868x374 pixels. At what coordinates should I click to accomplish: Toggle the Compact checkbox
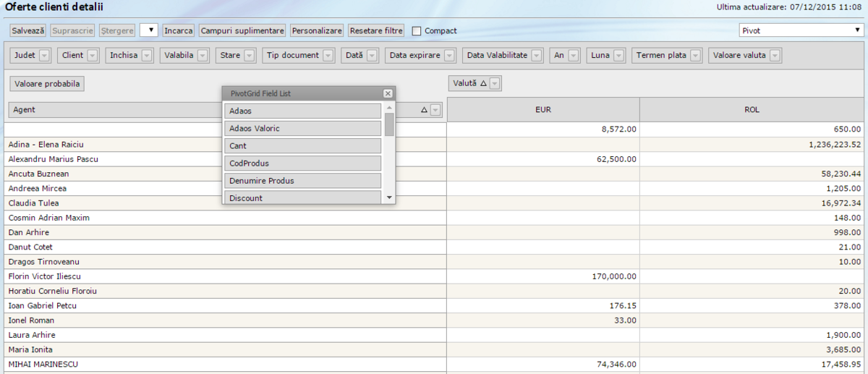417,31
